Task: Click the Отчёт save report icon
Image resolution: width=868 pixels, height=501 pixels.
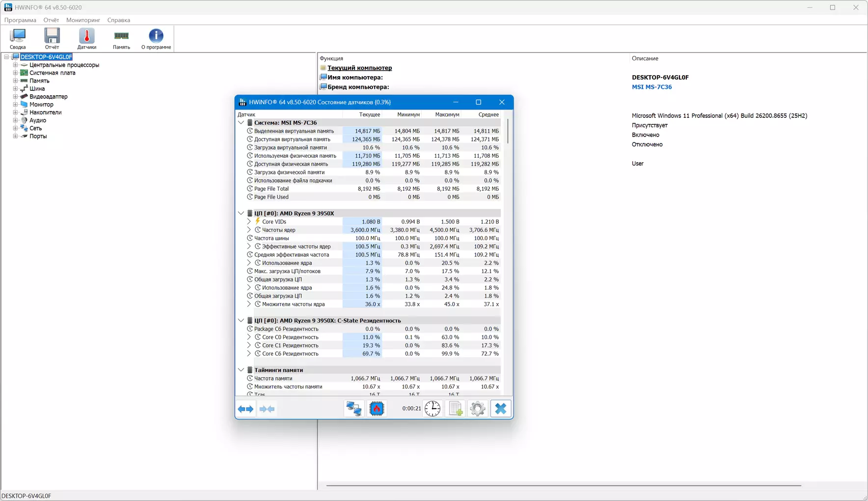Action: click(52, 39)
